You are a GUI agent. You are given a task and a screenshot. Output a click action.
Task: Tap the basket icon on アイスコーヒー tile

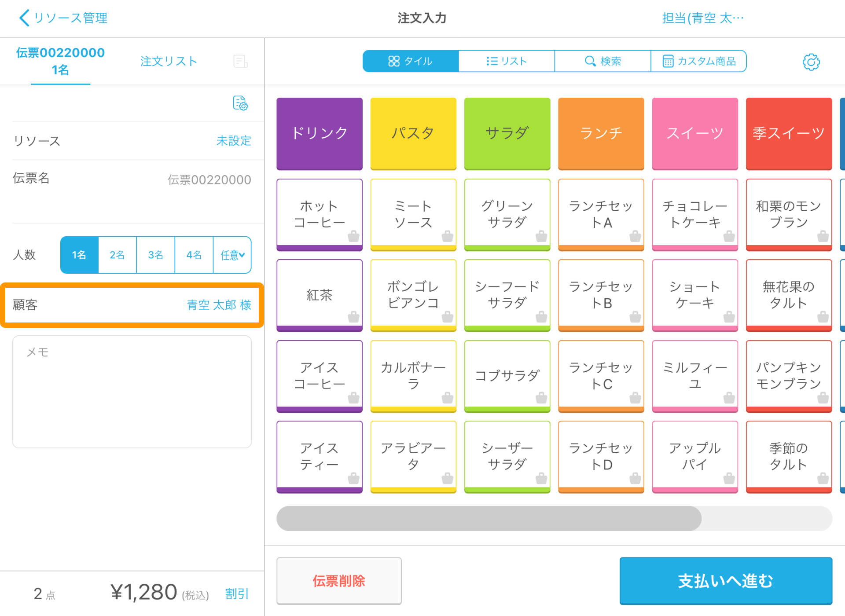click(353, 398)
